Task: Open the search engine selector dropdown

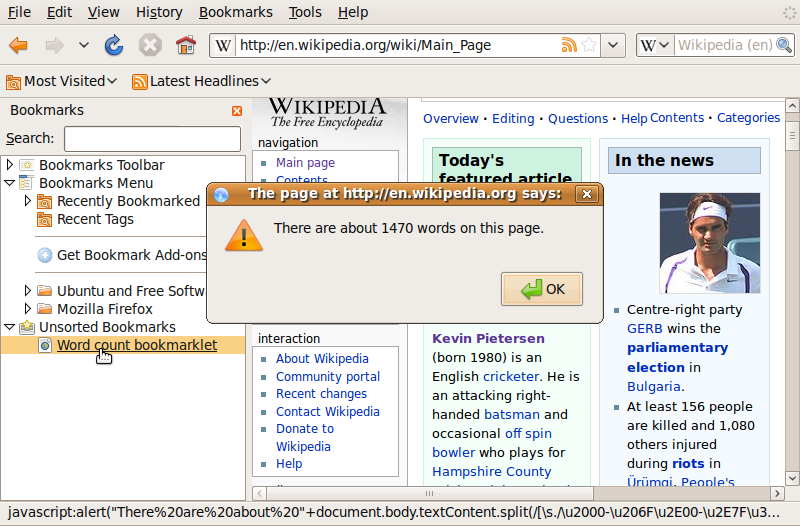Action: click(655, 45)
